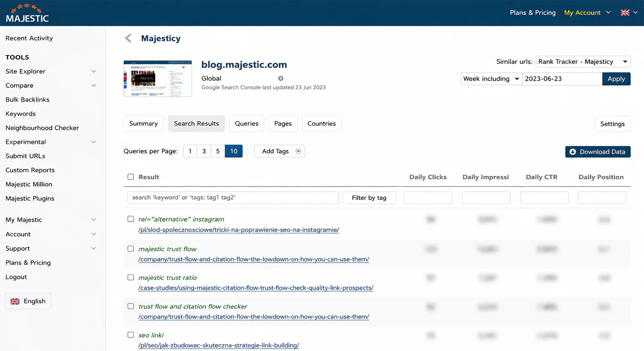The height and width of the screenshot is (351, 644).
Task: Set queries per page to 10
Action: (234, 151)
